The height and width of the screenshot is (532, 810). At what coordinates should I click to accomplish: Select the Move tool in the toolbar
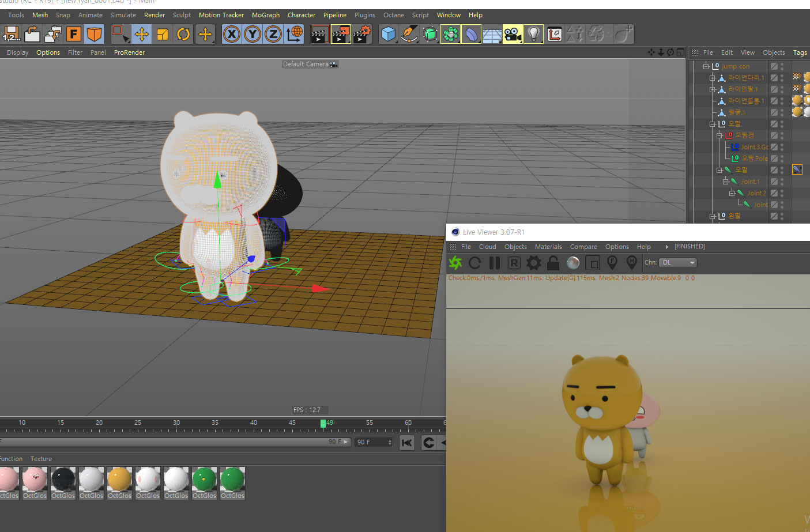[141, 35]
